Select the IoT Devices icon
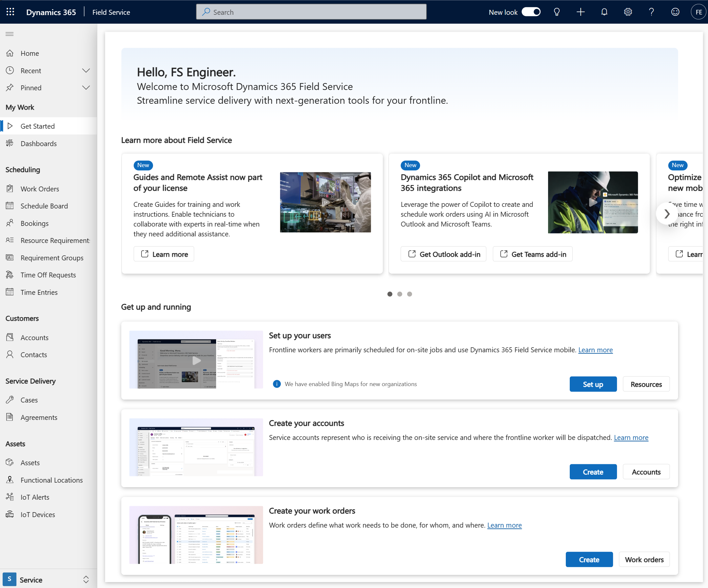 tap(10, 514)
